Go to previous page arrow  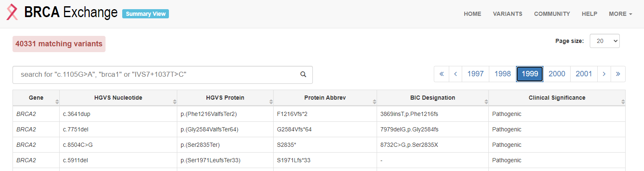point(455,74)
